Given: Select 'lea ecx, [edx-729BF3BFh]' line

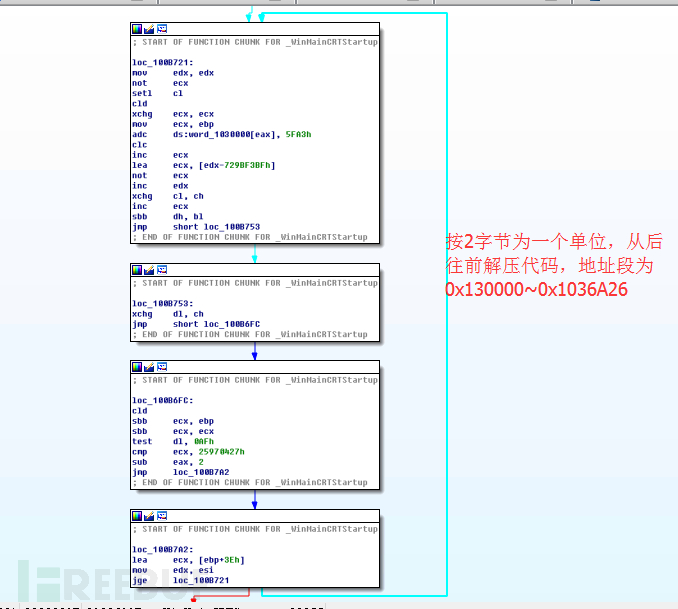Looking at the screenshot, I should [204, 165].
